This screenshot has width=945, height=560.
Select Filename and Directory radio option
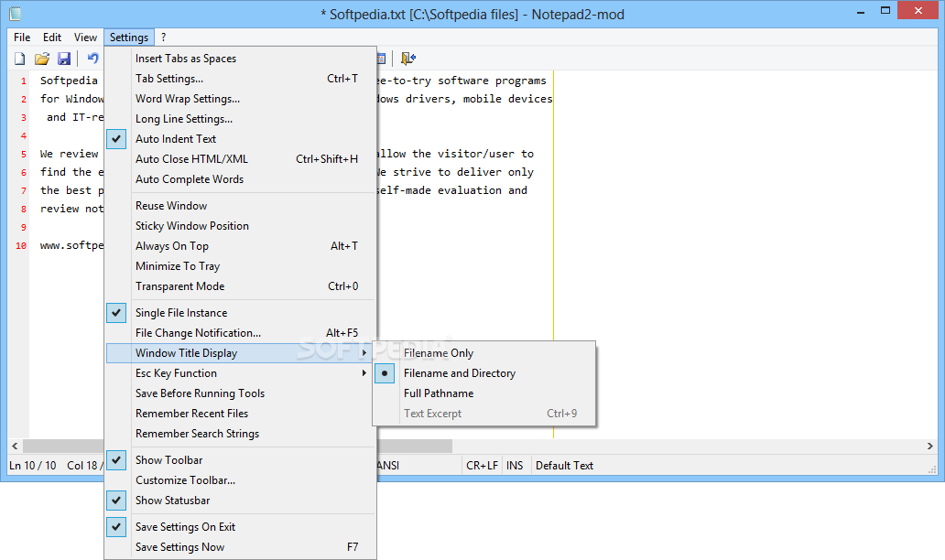coord(484,373)
